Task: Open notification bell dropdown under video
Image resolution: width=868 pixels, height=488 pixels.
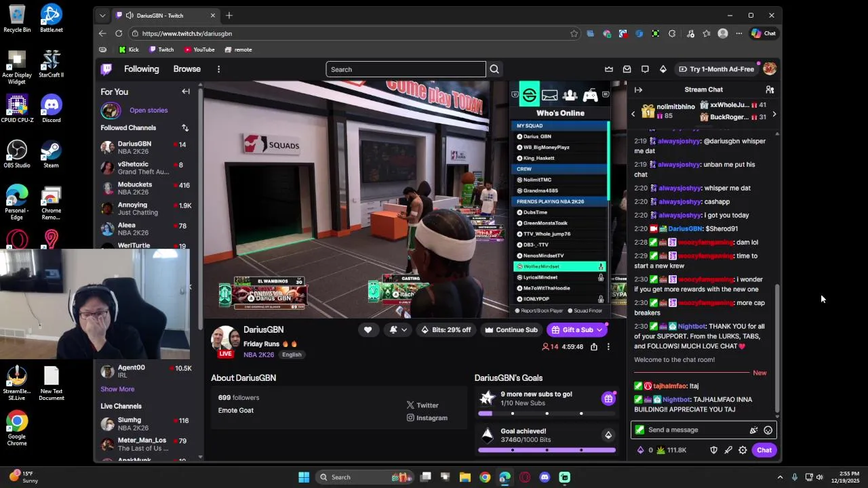Action: [x=398, y=330]
